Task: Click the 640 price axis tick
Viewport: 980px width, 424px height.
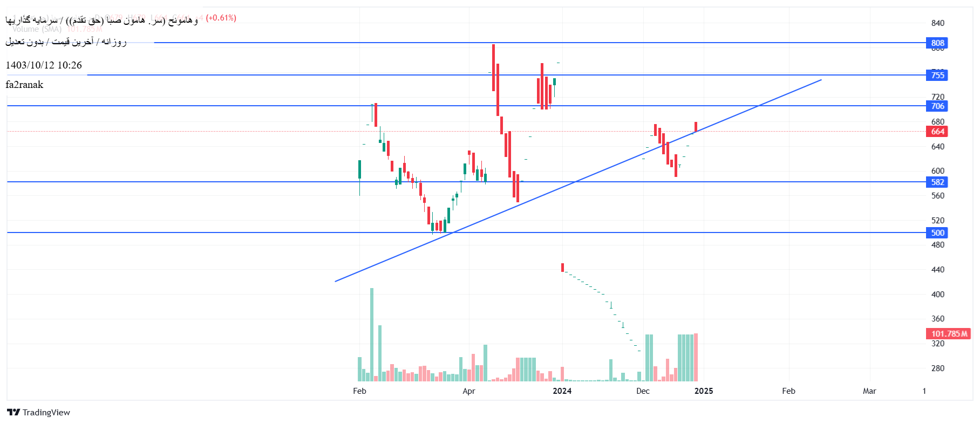Action: point(938,147)
